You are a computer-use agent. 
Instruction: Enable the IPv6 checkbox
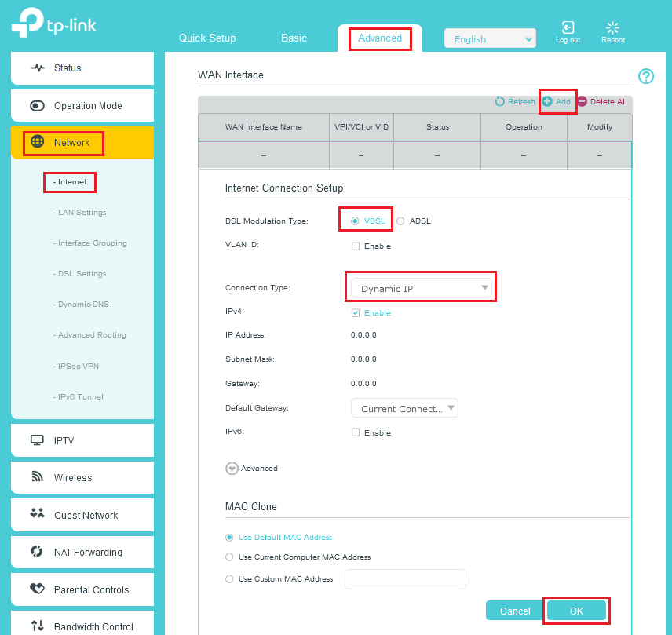point(356,432)
